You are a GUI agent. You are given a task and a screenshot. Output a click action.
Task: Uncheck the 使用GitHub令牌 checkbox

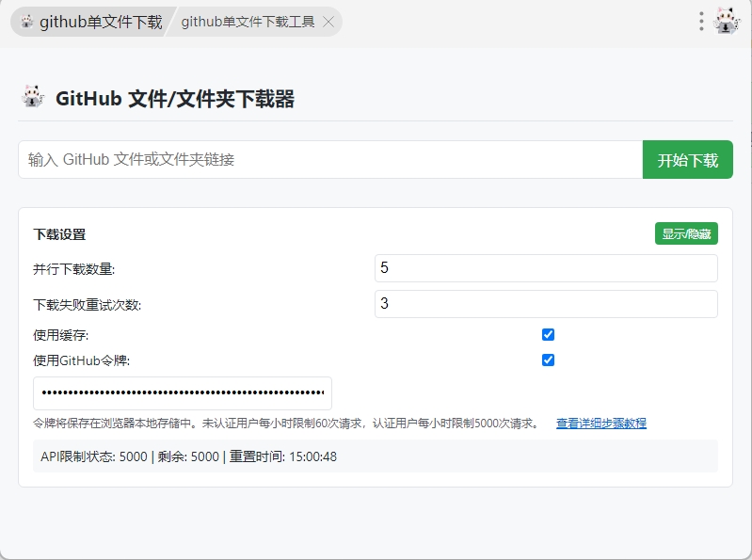548,360
